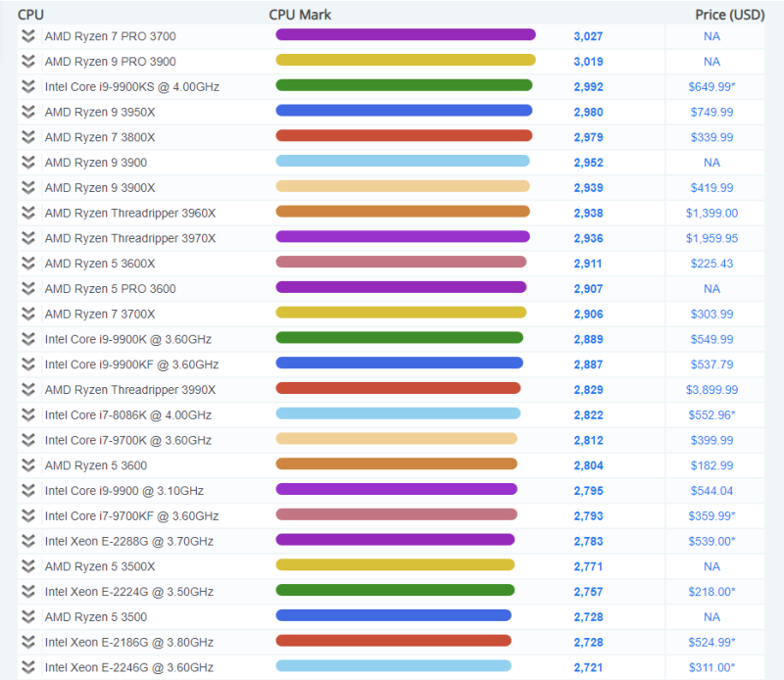Screen dimensions: 784x680
Task: Click the $339.99 price for Ryzen 7 3800X
Action: (x=712, y=137)
